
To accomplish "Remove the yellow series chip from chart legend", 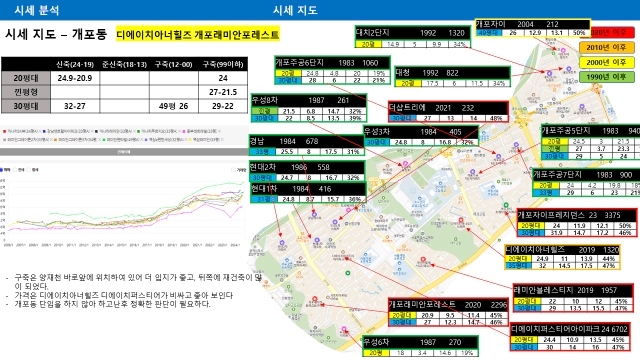I will 222,139.
